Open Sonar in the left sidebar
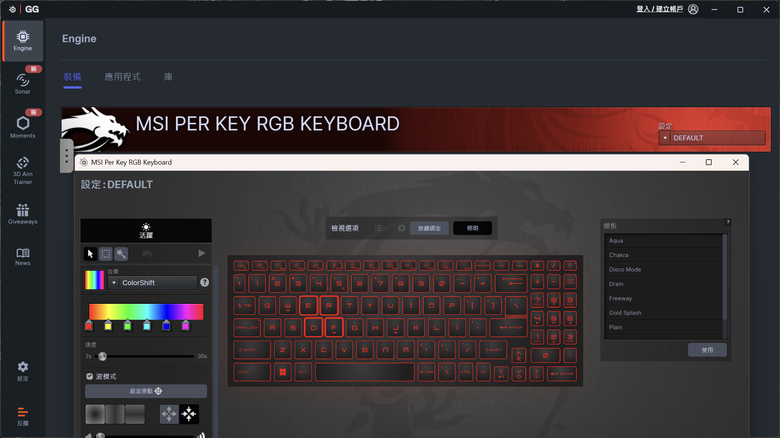The height and width of the screenshot is (438, 780). coord(23,83)
